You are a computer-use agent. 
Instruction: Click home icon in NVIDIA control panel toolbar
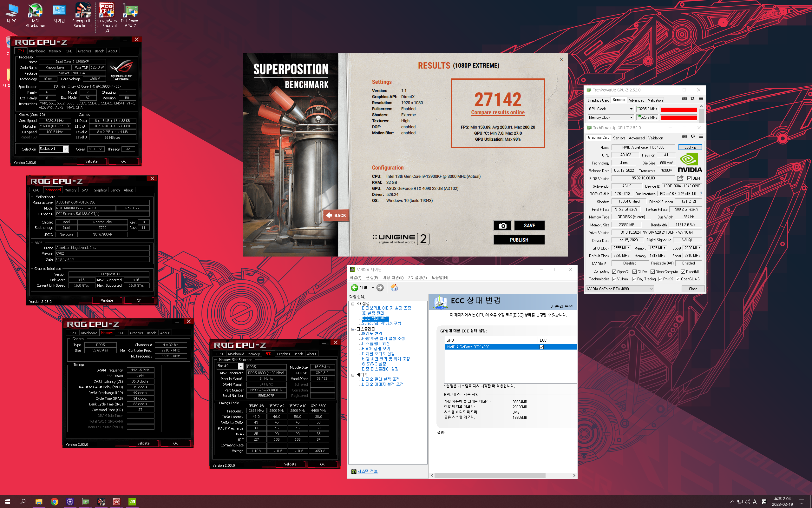point(394,288)
